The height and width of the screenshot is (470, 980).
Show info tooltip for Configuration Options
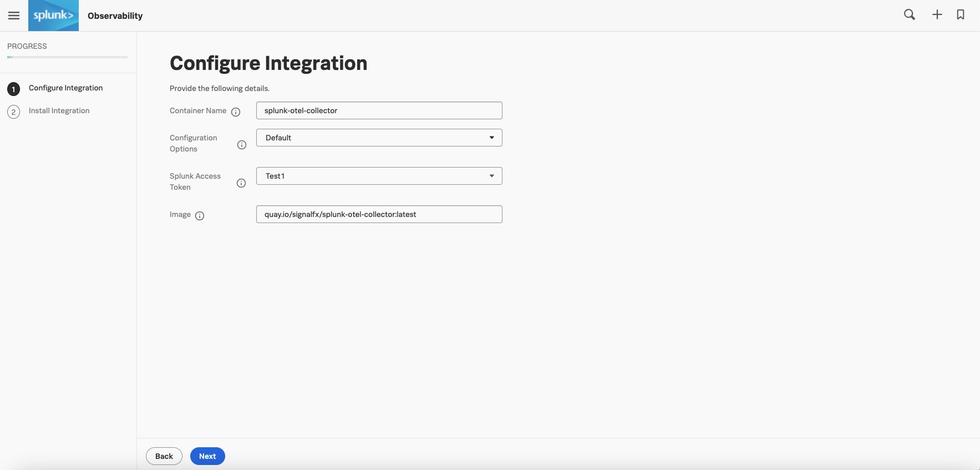coord(242,145)
